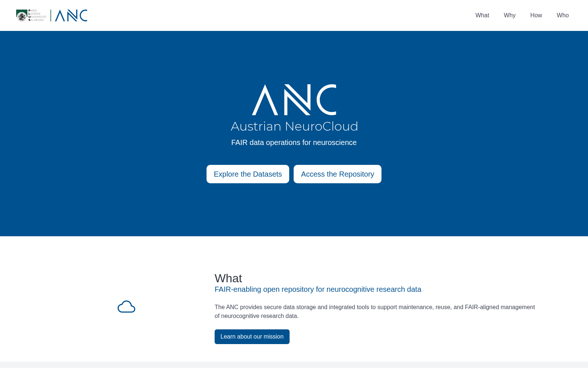This screenshot has width=588, height=368.
Task: Select the Who nav item
Action: click(x=562, y=15)
